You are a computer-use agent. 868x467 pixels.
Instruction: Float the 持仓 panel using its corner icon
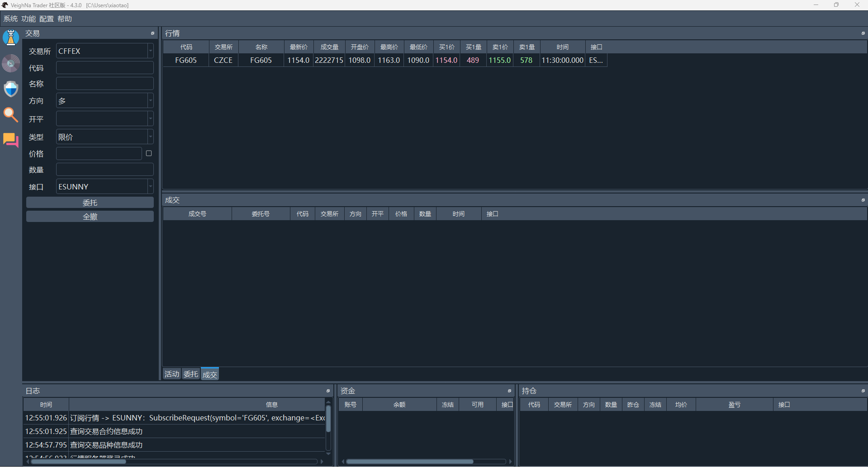[x=863, y=391]
